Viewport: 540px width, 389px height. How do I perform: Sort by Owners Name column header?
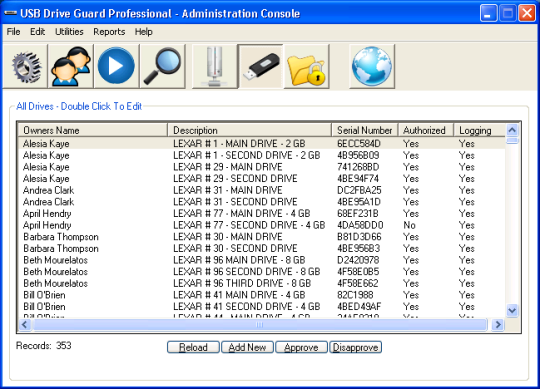coord(92,130)
